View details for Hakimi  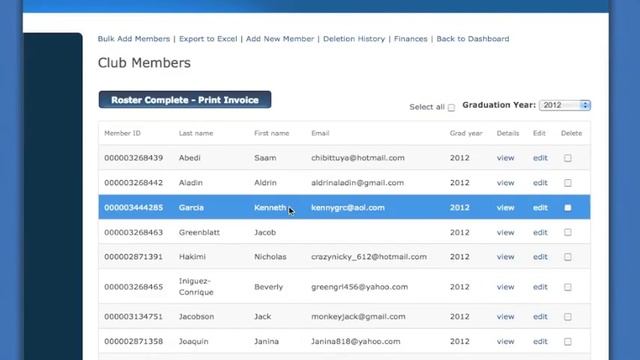(505, 257)
